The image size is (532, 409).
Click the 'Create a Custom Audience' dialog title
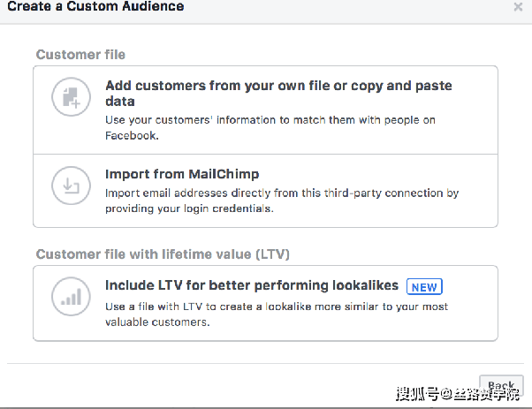point(95,7)
